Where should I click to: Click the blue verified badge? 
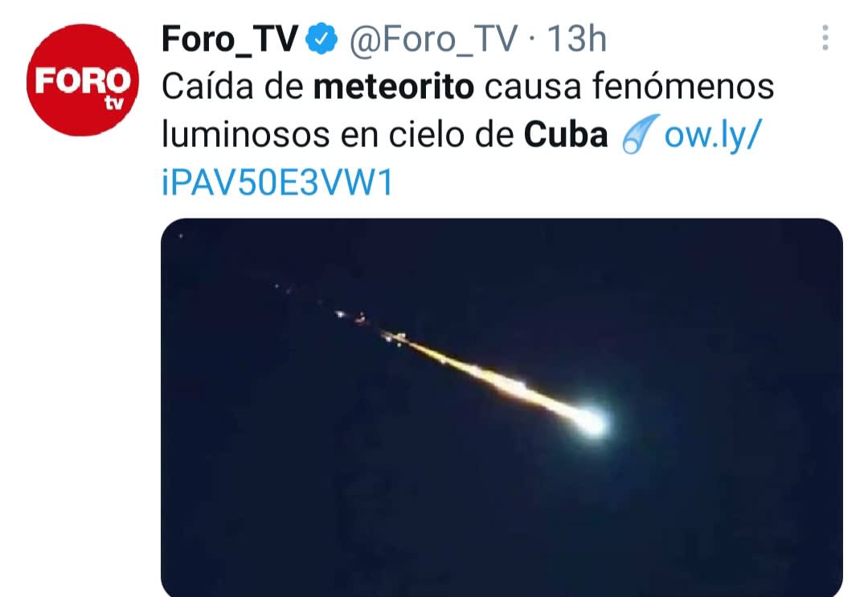point(321,39)
